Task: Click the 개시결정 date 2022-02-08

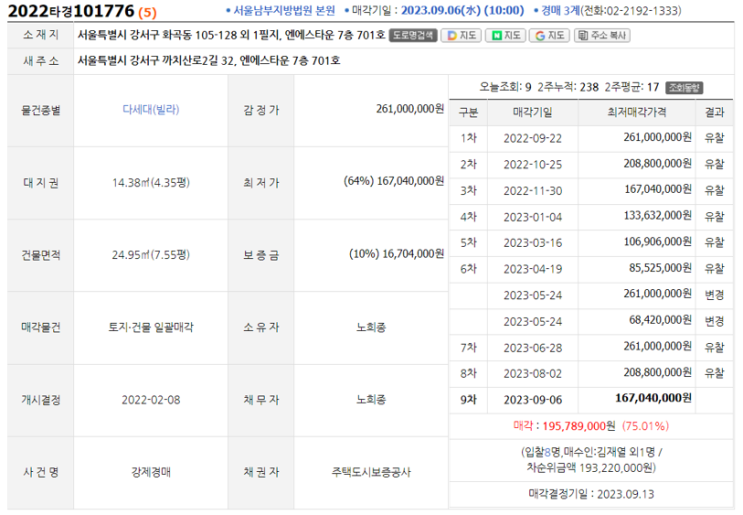Action: [x=151, y=400]
